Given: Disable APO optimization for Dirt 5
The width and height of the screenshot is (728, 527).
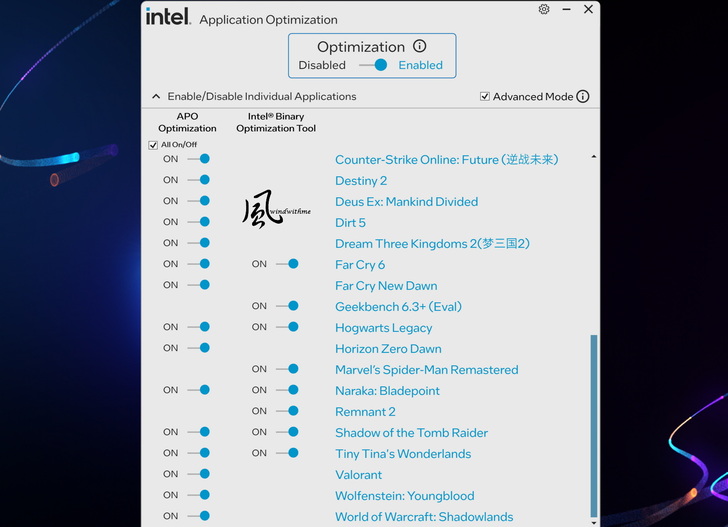Looking at the screenshot, I should pos(198,221).
